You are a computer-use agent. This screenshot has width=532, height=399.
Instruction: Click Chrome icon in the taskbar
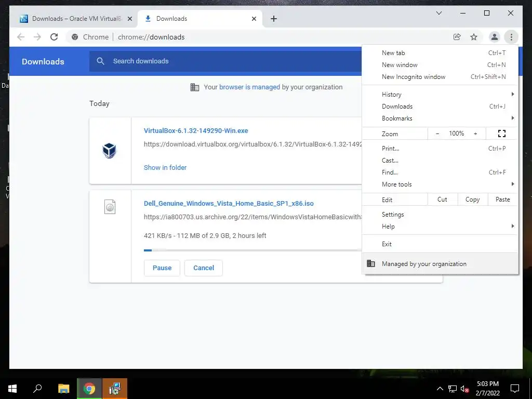tap(89, 389)
